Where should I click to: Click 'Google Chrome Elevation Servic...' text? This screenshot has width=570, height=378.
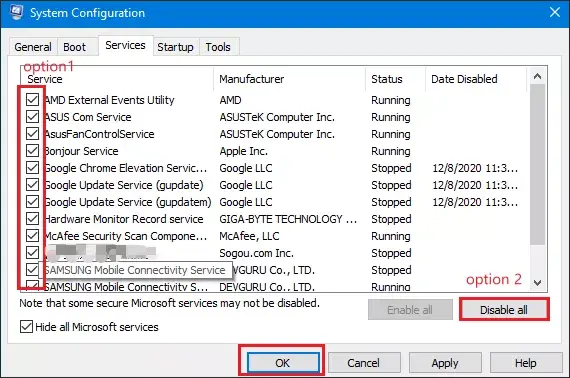pos(125,168)
